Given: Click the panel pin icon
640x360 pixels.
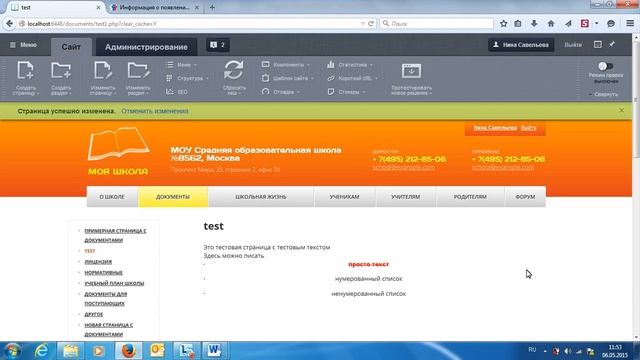Looking at the screenshot, I should click(x=612, y=44).
